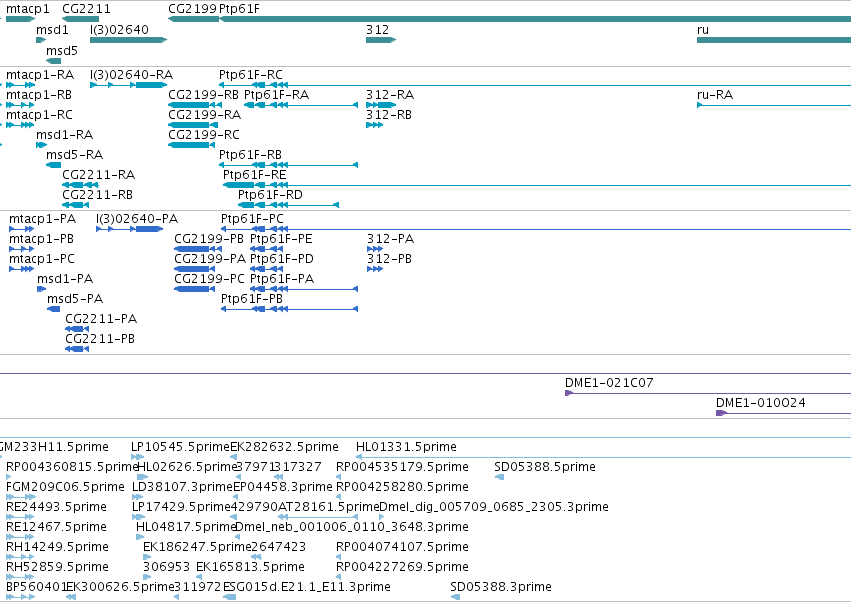Select the ru-RA transcript label
This screenshot has width=851, height=602.
tap(715, 94)
